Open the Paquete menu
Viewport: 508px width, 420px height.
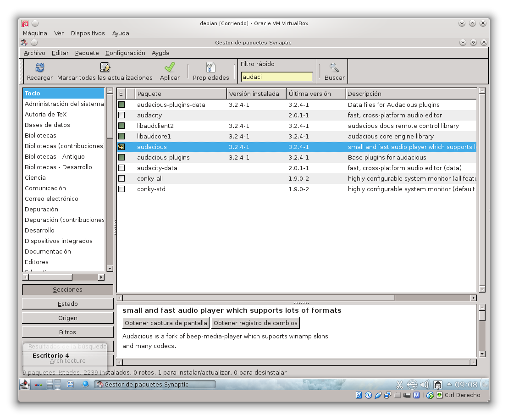pyautogui.click(x=87, y=53)
